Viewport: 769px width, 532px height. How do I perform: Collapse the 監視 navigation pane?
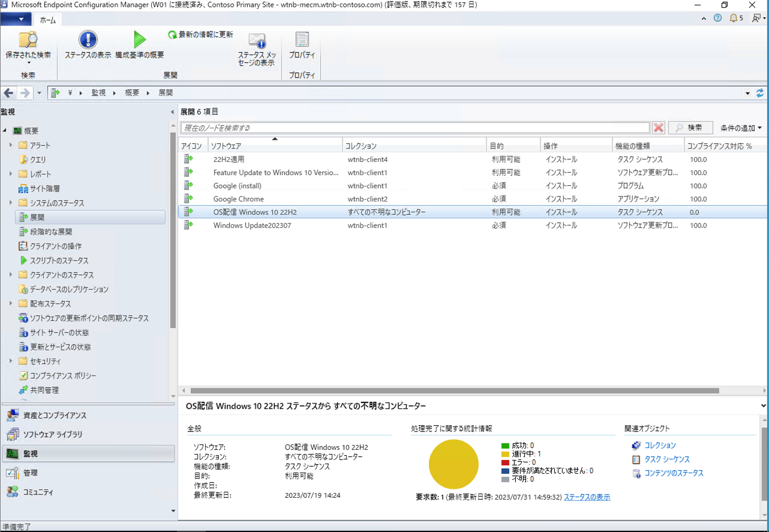coord(172,112)
